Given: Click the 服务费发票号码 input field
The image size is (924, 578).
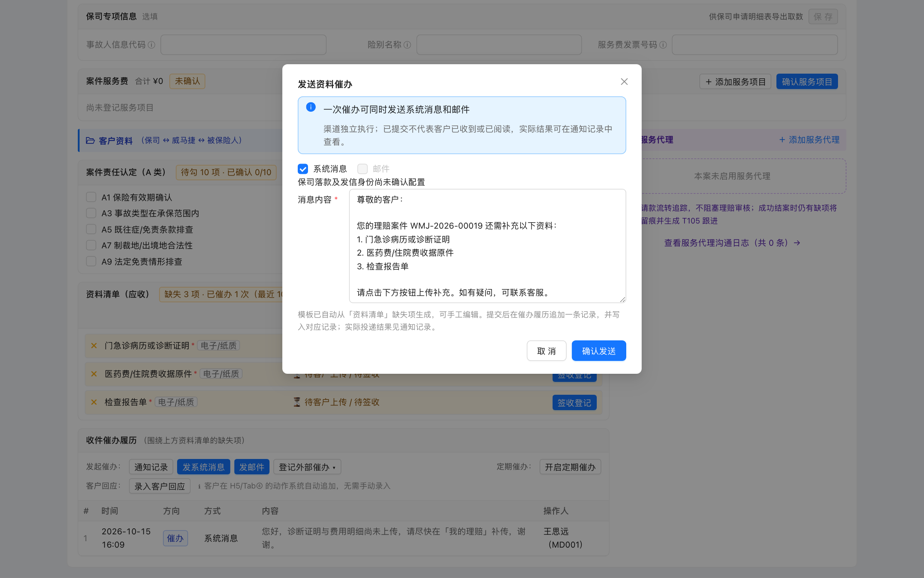Looking at the screenshot, I should point(755,45).
